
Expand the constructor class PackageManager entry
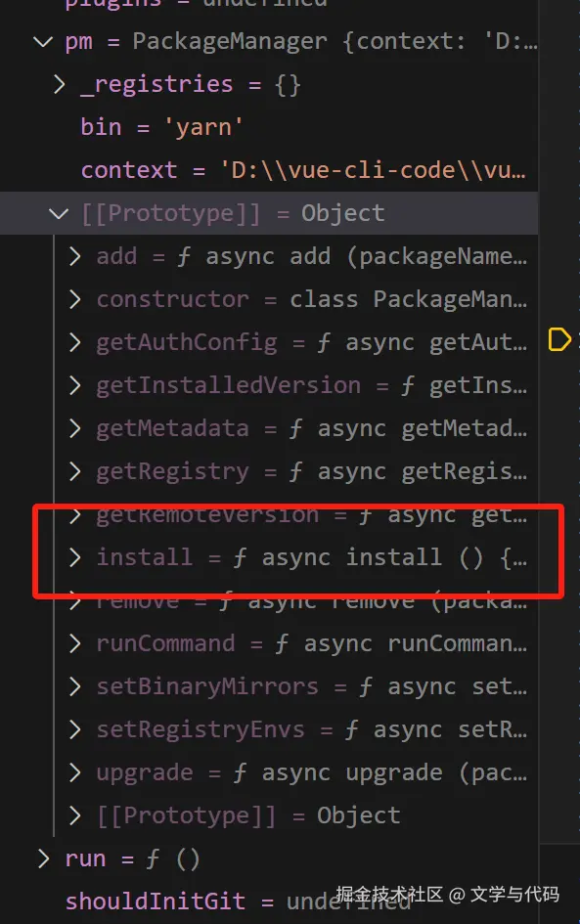(75, 299)
